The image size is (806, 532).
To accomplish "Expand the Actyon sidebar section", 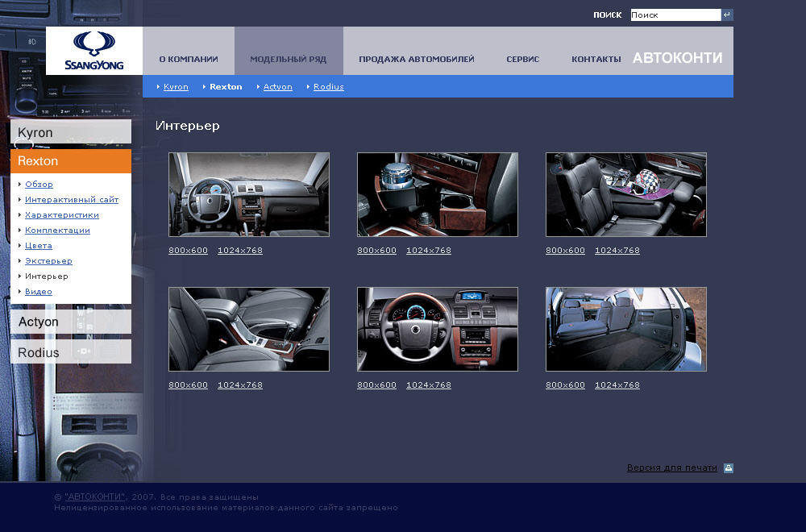I will 71,322.
